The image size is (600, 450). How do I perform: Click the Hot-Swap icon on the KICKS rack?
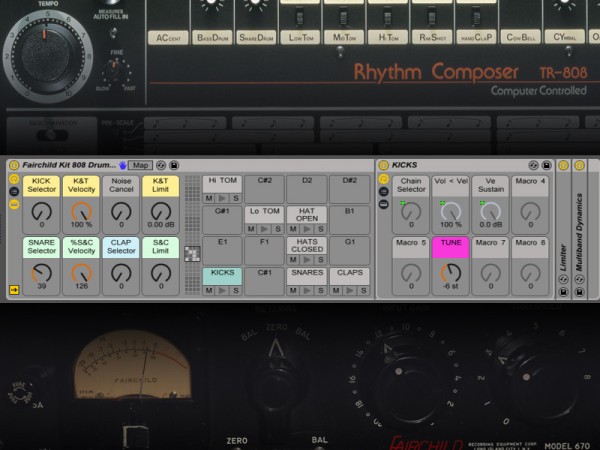[534, 165]
